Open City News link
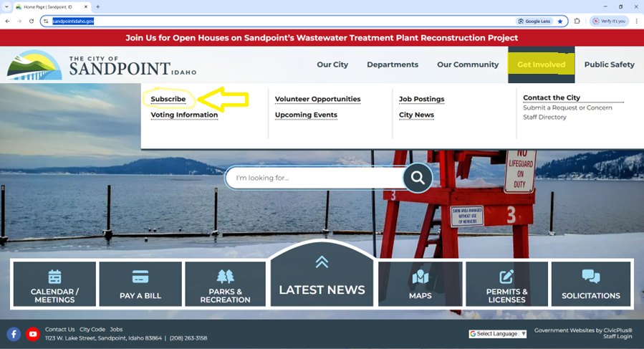This screenshot has height=349, width=644. click(x=416, y=115)
